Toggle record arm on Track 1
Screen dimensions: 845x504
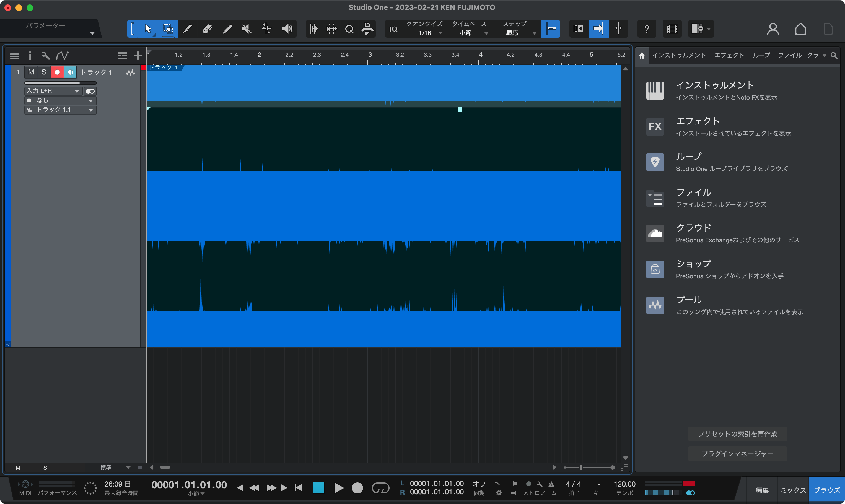click(57, 72)
